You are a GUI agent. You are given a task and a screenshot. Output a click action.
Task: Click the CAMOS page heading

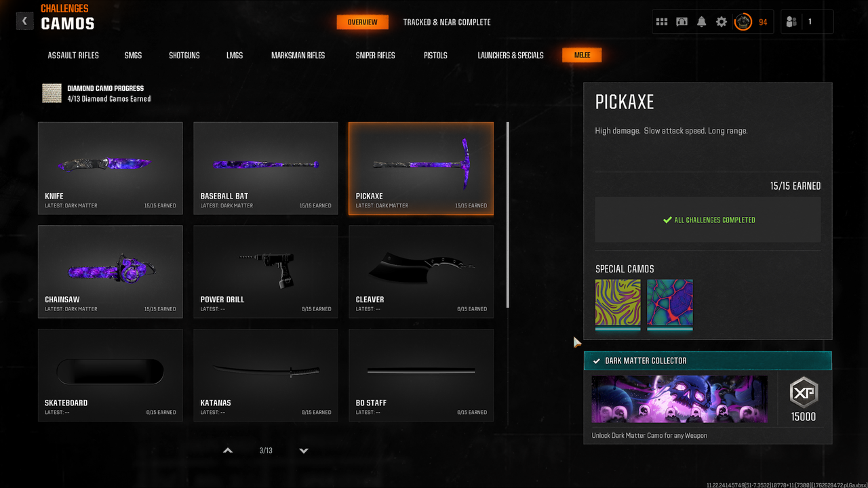[x=68, y=24]
